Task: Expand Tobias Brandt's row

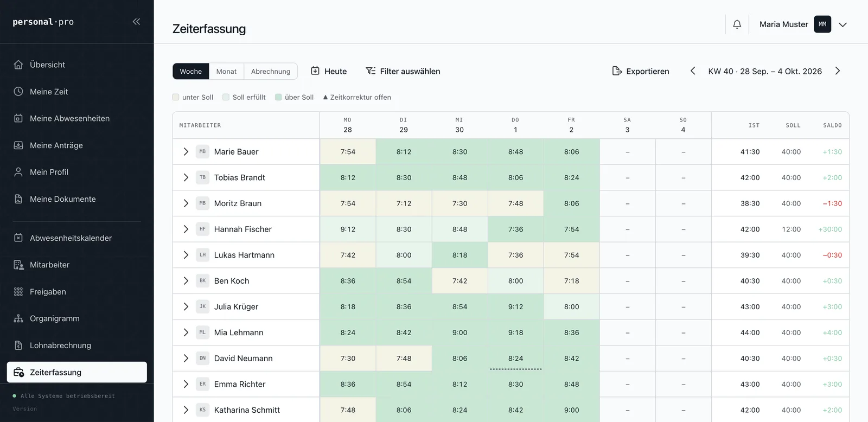Action: pyautogui.click(x=186, y=177)
